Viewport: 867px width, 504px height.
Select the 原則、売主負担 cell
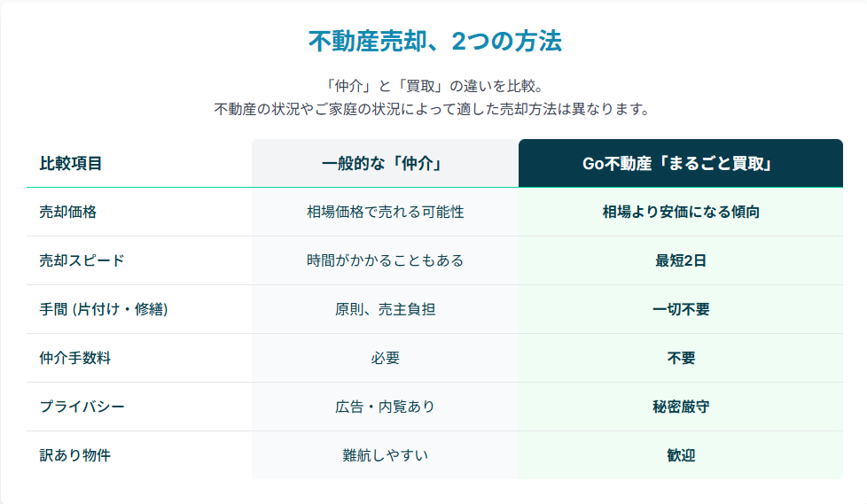(x=385, y=310)
